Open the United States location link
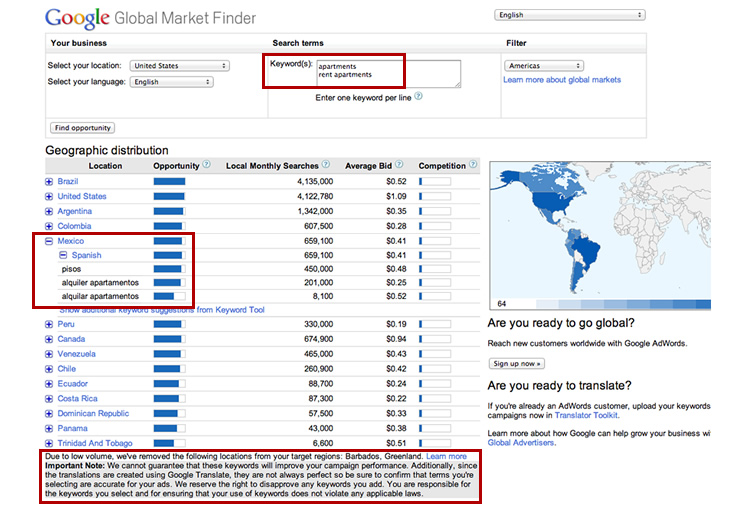Screen dimensions: 730x506 click(x=82, y=196)
